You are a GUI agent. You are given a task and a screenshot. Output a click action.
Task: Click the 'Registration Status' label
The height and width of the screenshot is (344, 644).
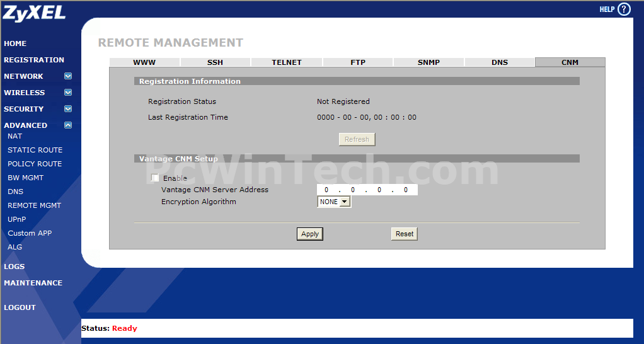pyautogui.click(x=182, y=101)
